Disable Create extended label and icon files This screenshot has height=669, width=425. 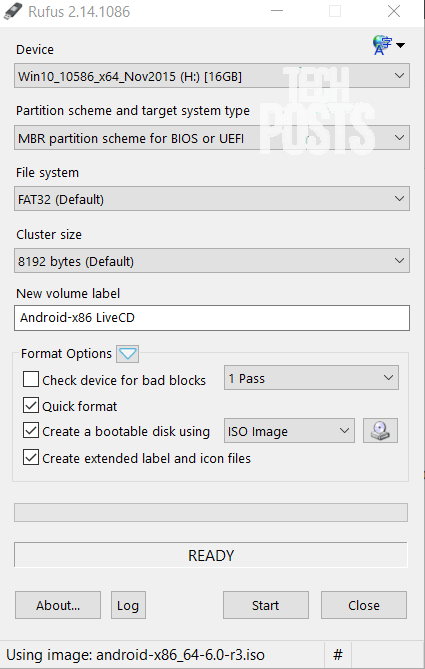point(31,458)
